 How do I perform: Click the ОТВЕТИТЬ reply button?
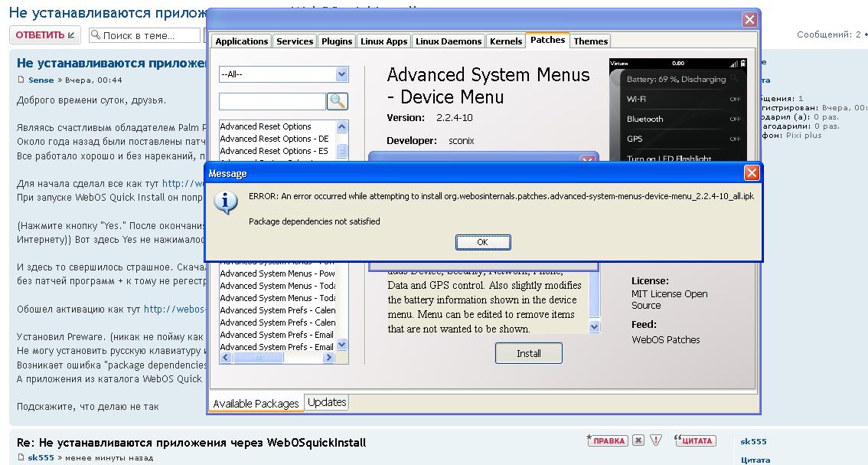tap(45, 35)
